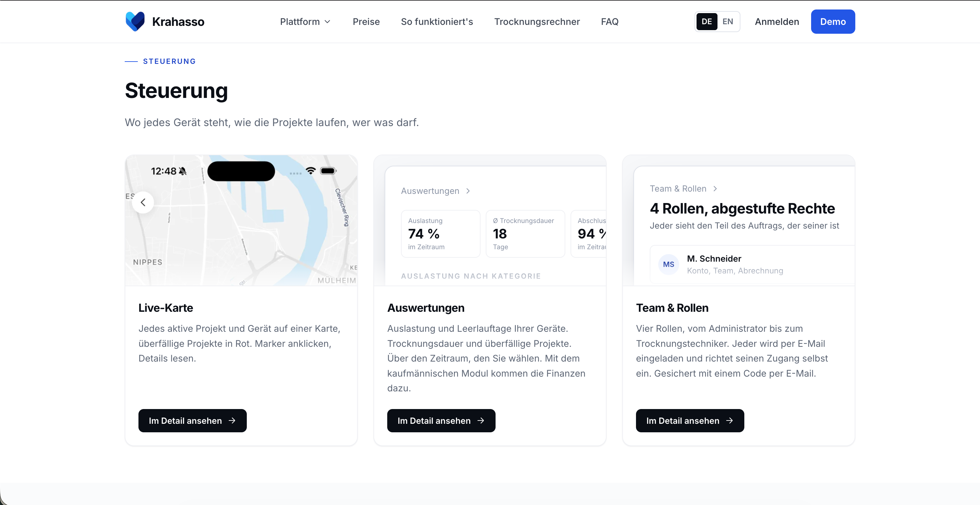Screen dimensions: 980x505
Task: Click the M. Schneider name
Action: click(x=714, y=259)
